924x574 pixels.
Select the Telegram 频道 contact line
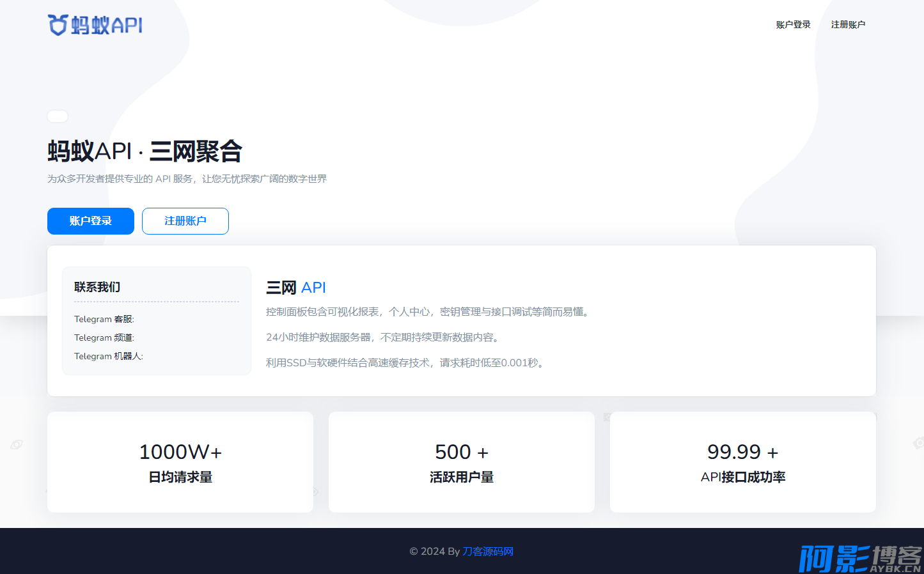click(x=104, y=337)
